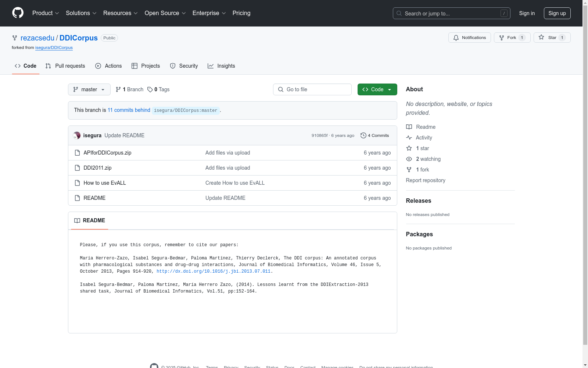The width and height of the screenshot is (588, 368).
Task: Fork this repository
Action: coord(512,38)
